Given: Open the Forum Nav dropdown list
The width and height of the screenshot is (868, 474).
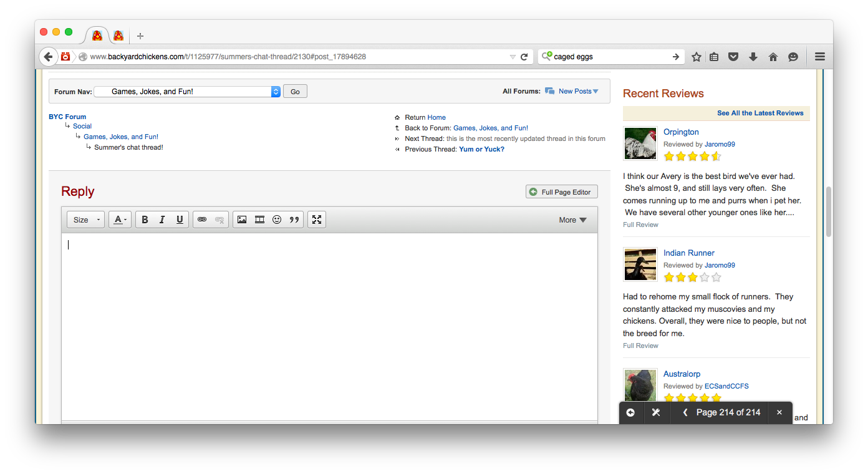Looking at the screenshot, I should pos(187,92).
